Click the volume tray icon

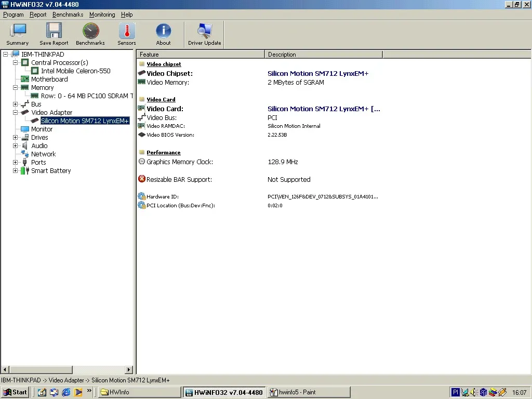474,393
